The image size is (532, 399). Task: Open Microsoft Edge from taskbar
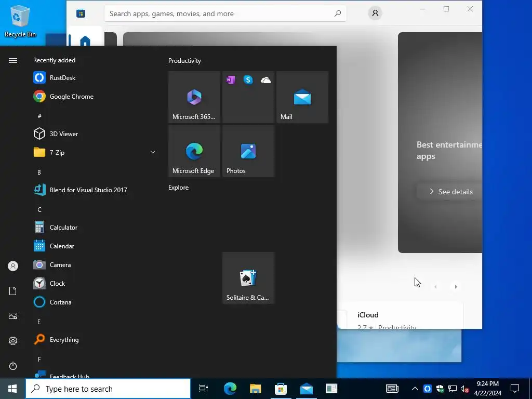tap(230, 389)
